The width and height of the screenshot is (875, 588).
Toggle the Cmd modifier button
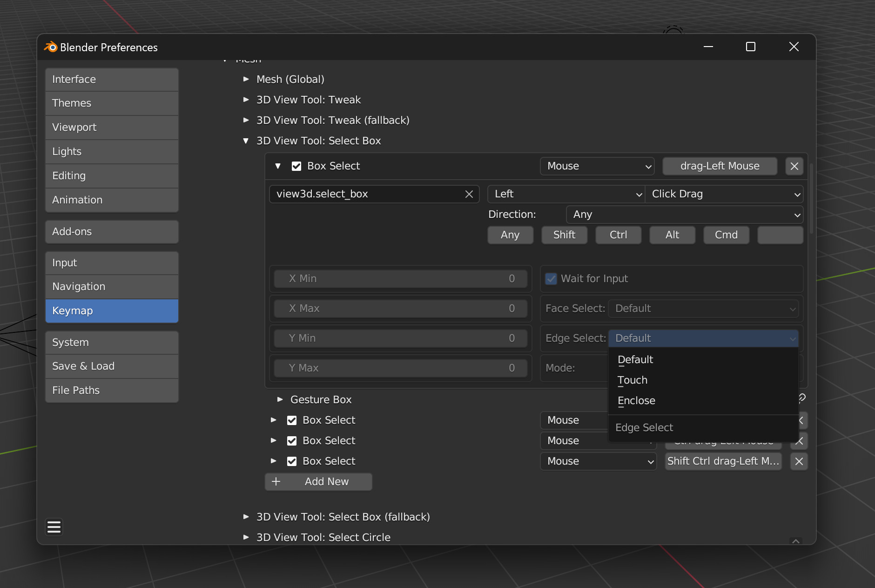click(x=726, y=235)
